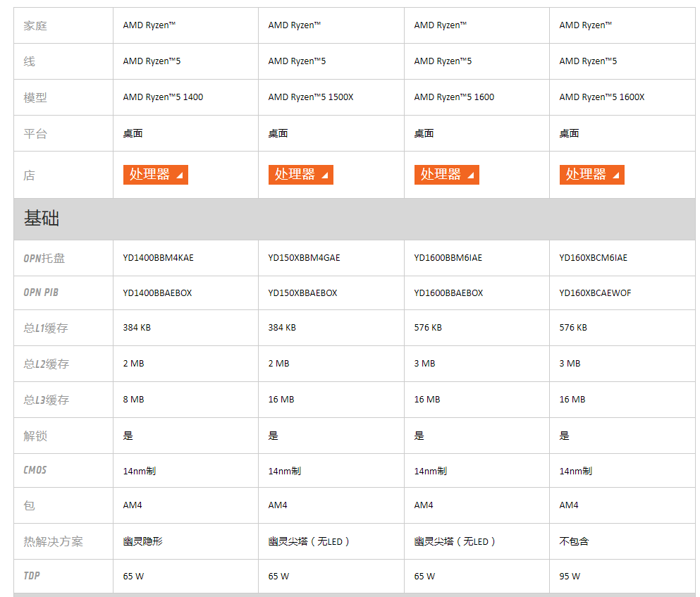Click OPN tray value YD1400BBM4KAE
Image resolution: width=700 pixels, height=597 pixels.
158,258
